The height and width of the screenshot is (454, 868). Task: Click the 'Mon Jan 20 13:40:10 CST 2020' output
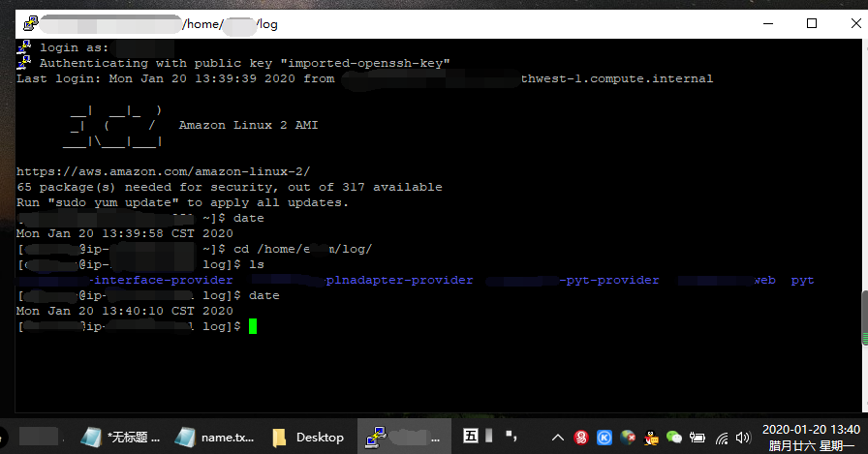coord(125,311)
